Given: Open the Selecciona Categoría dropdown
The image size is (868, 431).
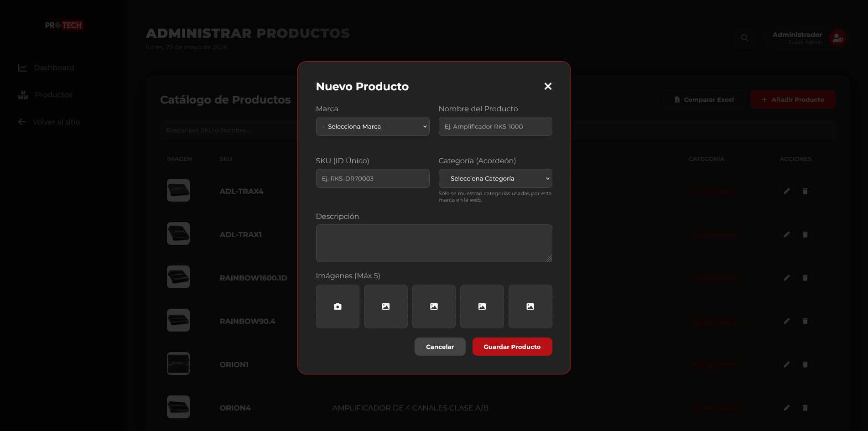Looking at the screenshot, I should click(495, 178).
